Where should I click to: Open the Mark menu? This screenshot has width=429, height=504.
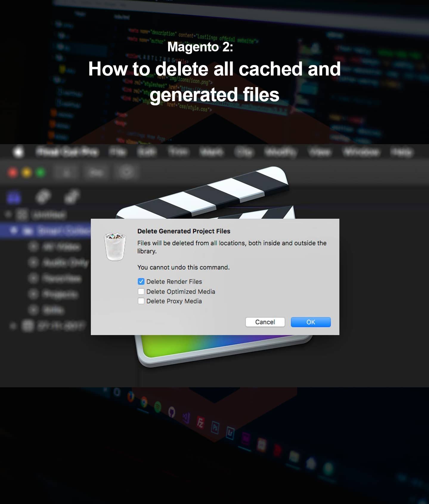211,152
